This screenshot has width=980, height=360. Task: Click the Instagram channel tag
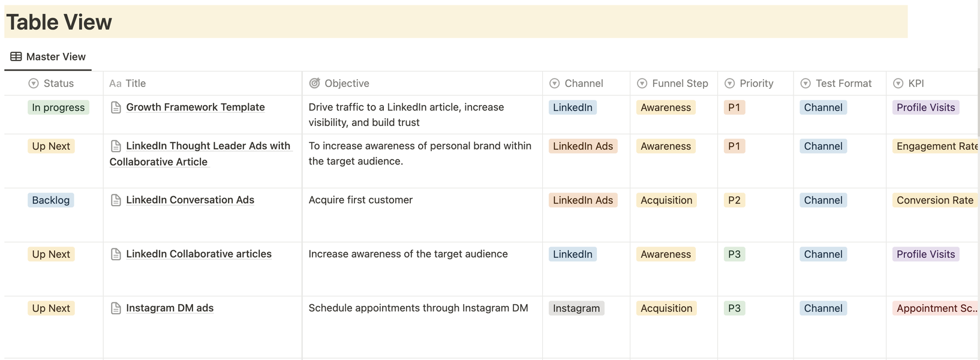(x=576, y=308)
